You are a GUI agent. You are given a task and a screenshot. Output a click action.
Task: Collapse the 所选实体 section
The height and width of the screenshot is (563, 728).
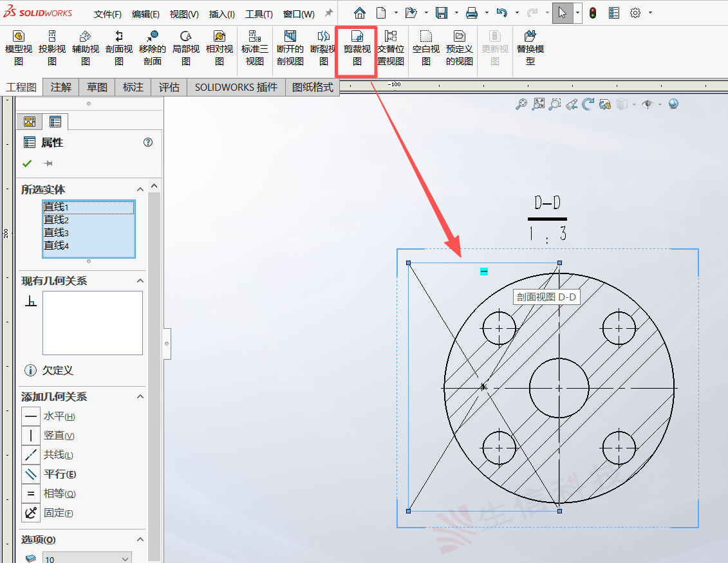tap(140, 189)
